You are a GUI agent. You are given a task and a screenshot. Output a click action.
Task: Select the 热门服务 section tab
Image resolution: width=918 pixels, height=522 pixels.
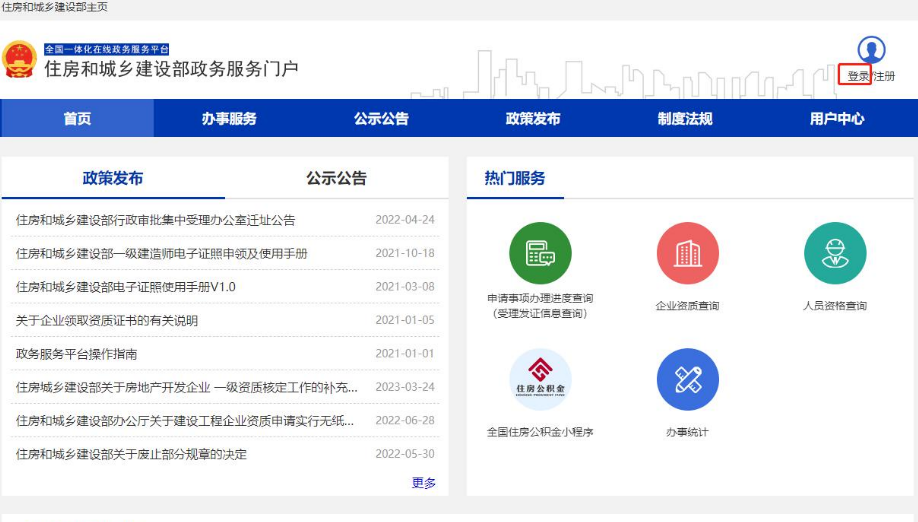(515, 179)
